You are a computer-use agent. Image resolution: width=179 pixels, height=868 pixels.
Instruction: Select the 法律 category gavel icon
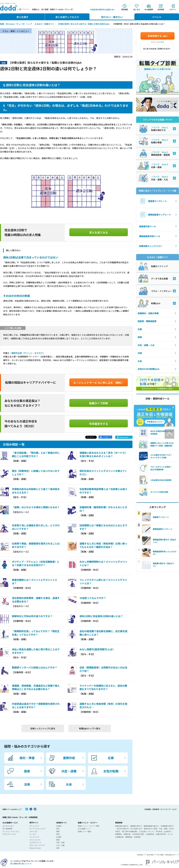coord(10,784)
